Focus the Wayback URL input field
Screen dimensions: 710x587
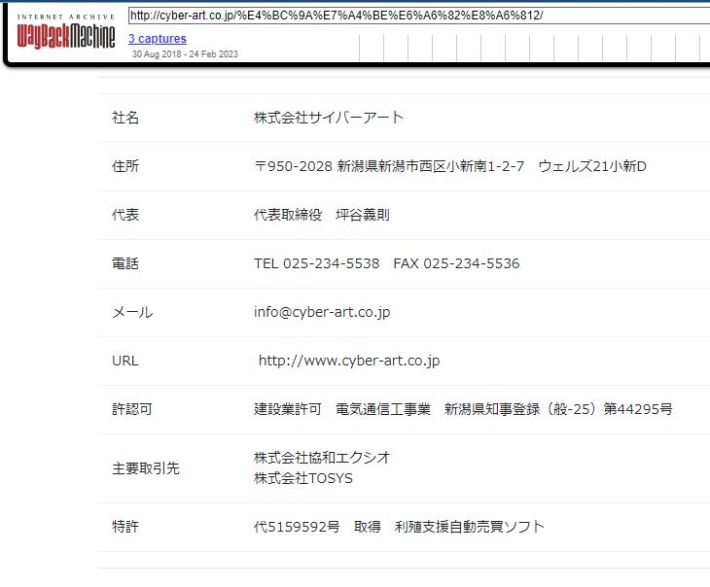coord(419,15)
